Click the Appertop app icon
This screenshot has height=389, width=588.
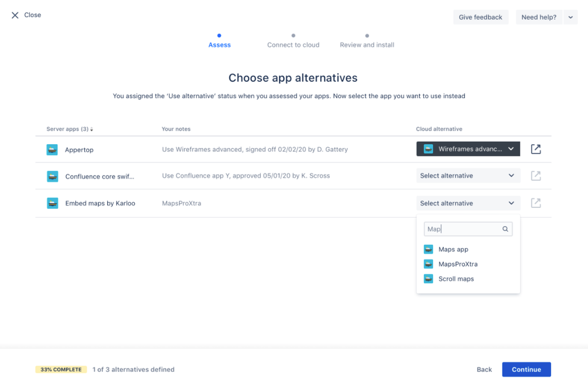tap(52, 149)
